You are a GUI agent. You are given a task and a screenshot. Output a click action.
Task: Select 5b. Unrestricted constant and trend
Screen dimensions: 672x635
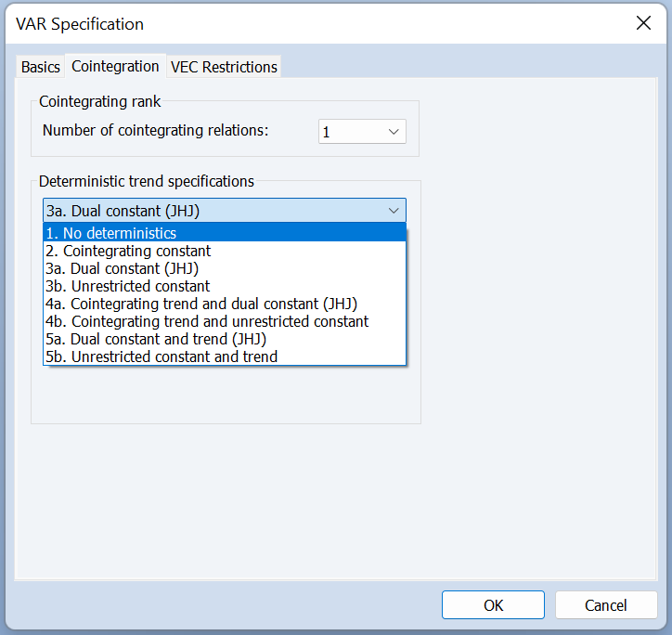point(225,356)
